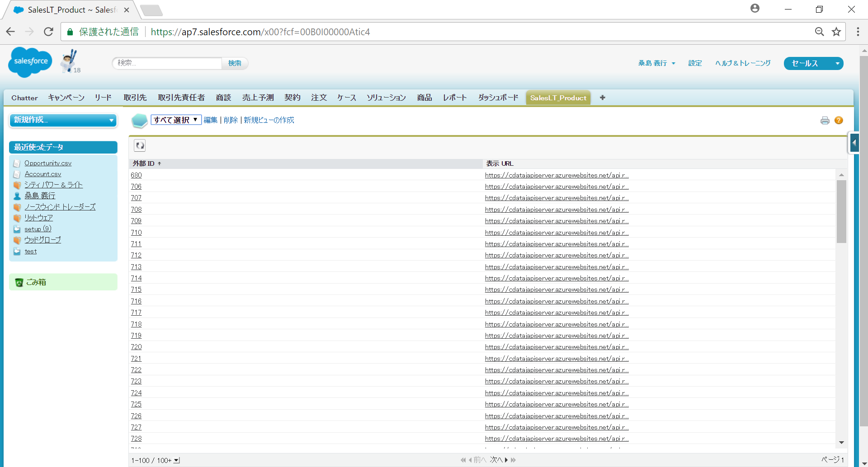Open the すべて選択 view dropdown

[x=176, y=120]
